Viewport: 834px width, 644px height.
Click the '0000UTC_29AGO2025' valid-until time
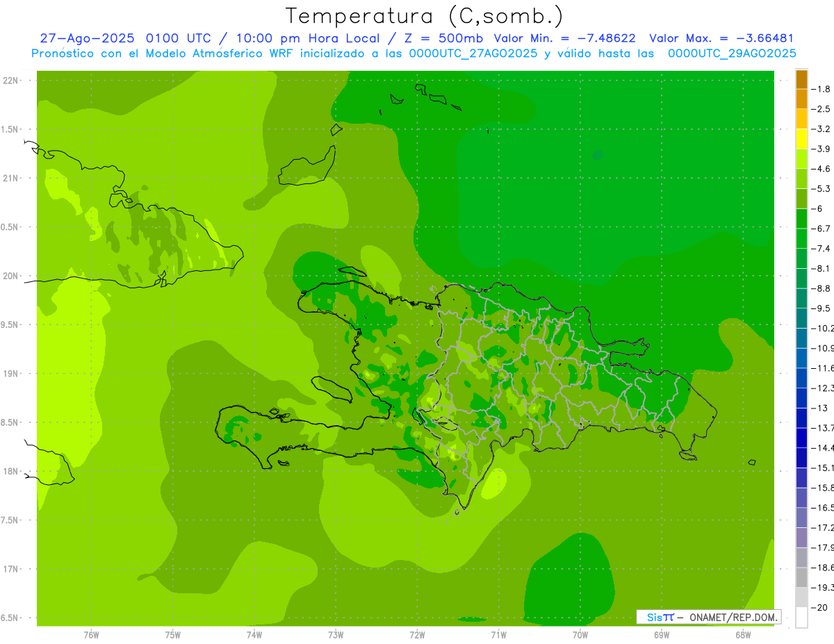(x=732, y=53)
